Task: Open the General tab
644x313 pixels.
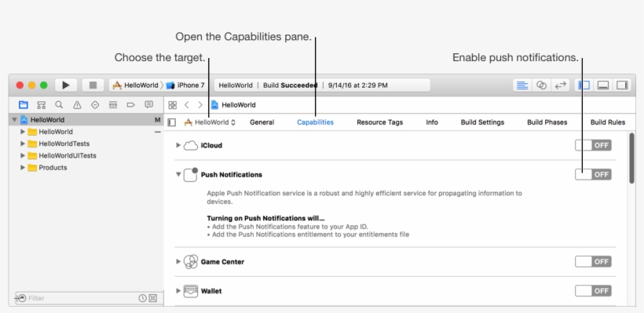Action: pos(262,122)
